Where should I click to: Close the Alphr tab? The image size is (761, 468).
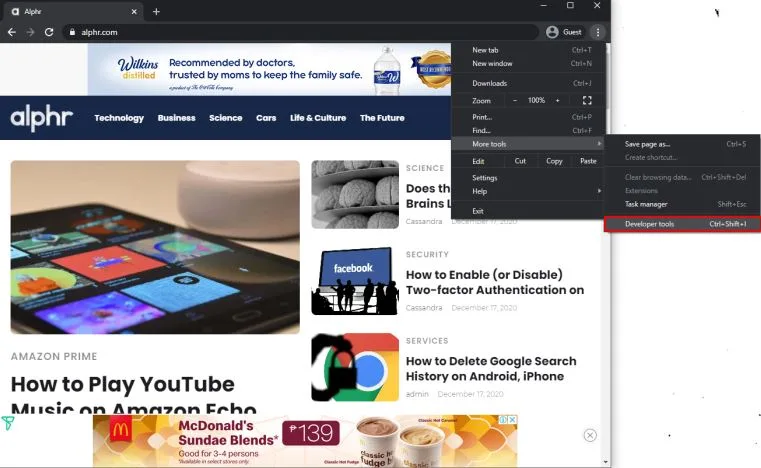tap(134, 12)
